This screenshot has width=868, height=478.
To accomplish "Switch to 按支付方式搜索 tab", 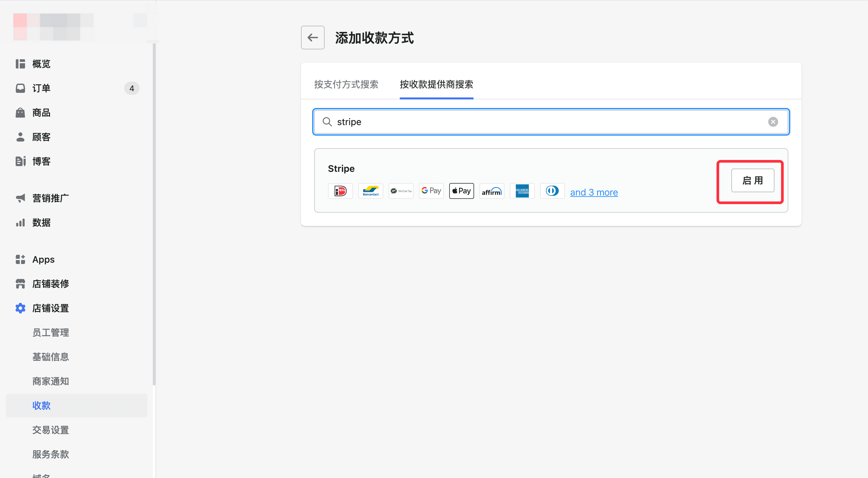I will 346,84.
